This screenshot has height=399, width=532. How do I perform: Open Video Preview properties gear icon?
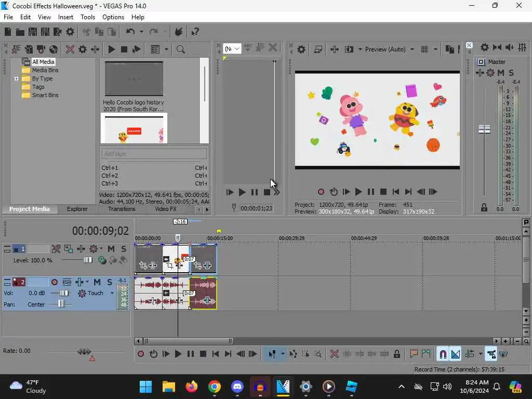(x=301, y=49)
